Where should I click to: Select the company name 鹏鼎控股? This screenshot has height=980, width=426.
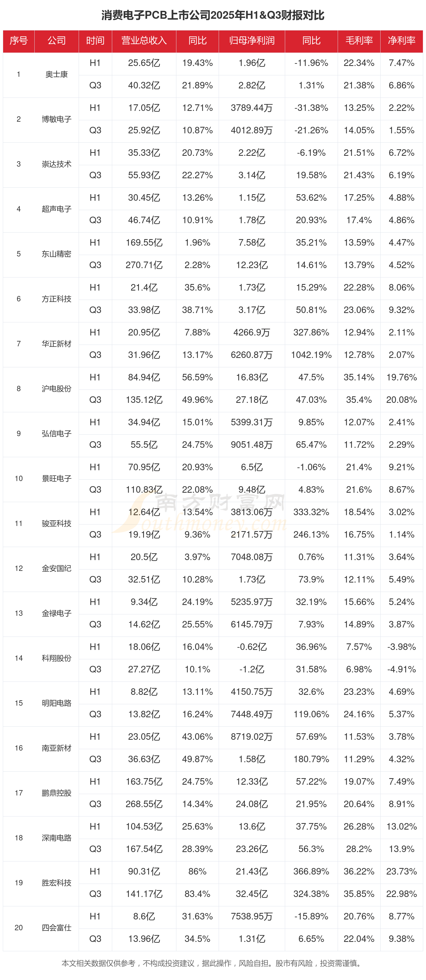pyautogui.click(x=57, y=793)
